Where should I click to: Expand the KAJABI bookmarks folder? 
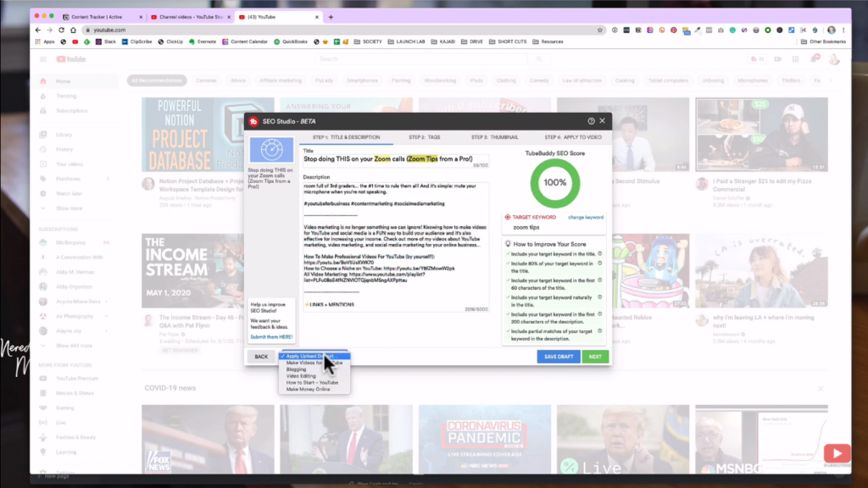tap(442, 42)
